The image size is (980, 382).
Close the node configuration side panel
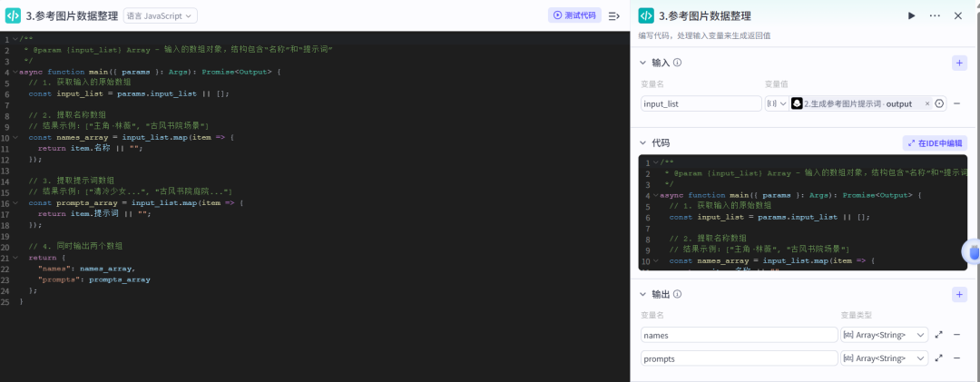click(x=958, y=15)
